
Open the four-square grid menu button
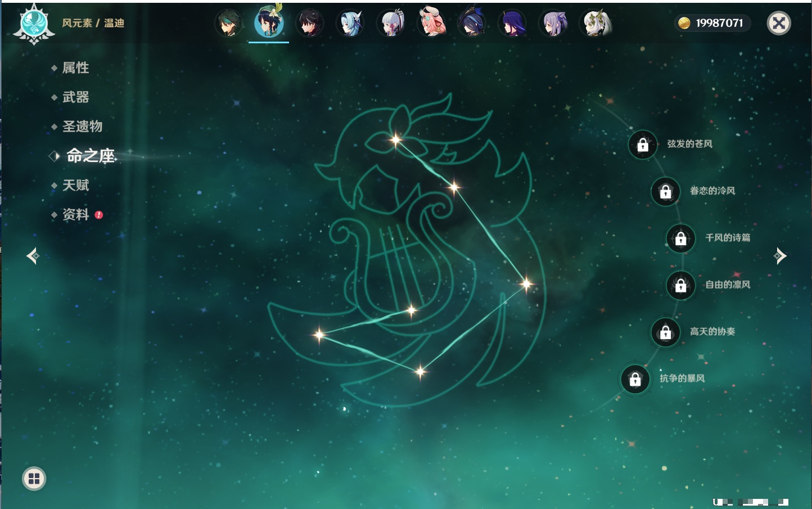(x=34, y=479)
